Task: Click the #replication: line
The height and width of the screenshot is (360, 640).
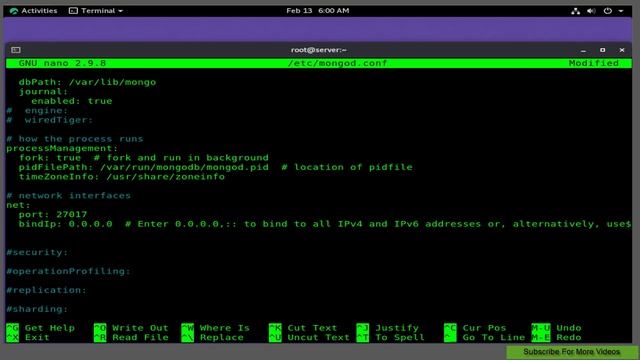Action: pos(47,290)
